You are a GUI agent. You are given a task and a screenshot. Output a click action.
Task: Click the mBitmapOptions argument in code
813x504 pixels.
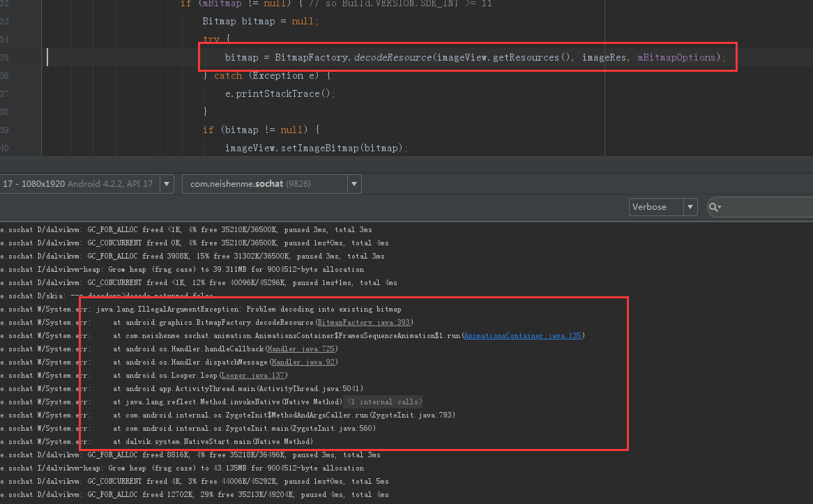coord(676,58)
